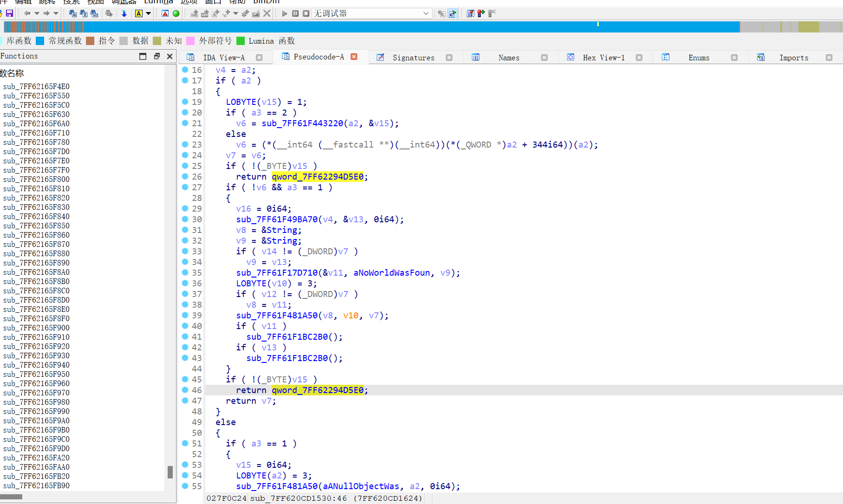Viewport: 843px width, 504px height.
Task: Open the back-history dropdown arrow
Action: tap(37, 13)
